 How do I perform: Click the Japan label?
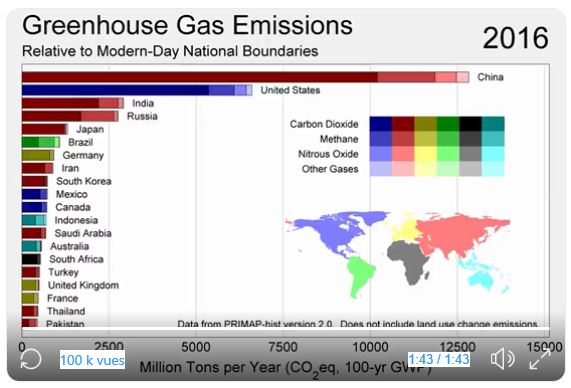[90, 129]
